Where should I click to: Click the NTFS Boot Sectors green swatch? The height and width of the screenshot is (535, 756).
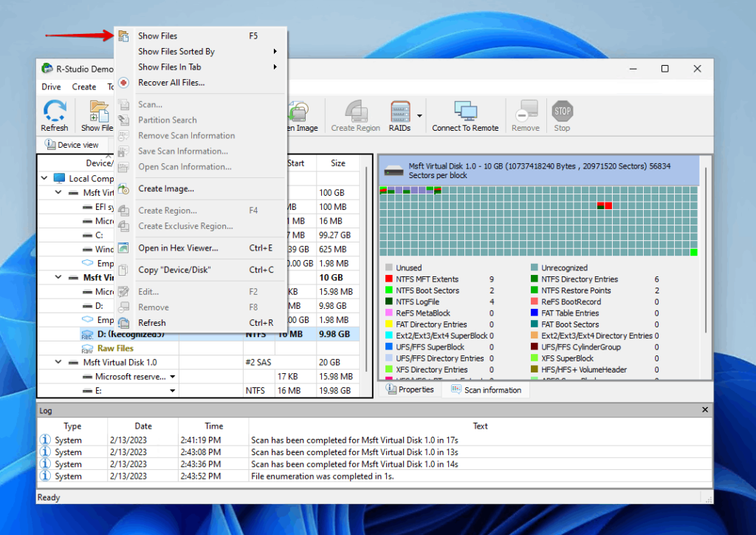click(x=389, y=290)
